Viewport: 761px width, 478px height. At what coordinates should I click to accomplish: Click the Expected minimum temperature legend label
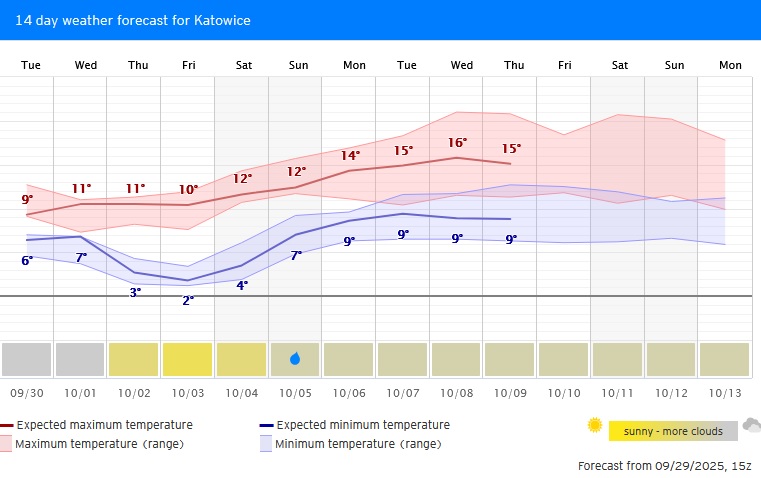[363, 425]
